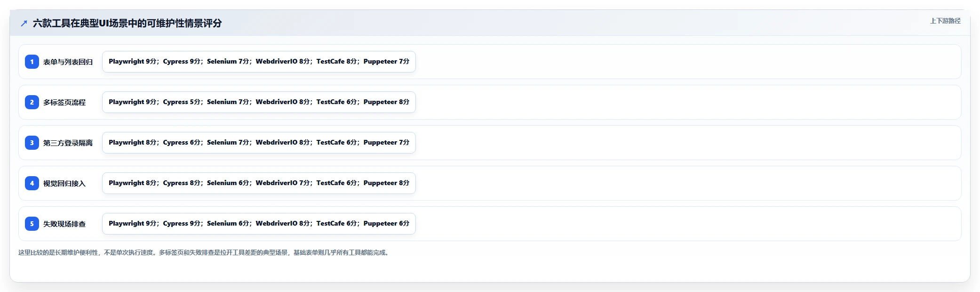The width and height of the screenshot is (980, 292).
Task: Click the footnote text about 长期维护便利性
Action: coord(205,252)
